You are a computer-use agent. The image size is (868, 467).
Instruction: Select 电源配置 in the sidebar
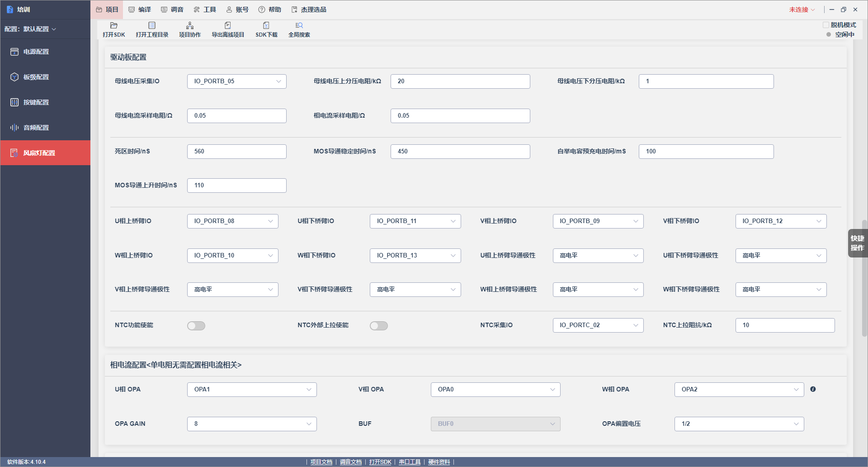point(45,52)
